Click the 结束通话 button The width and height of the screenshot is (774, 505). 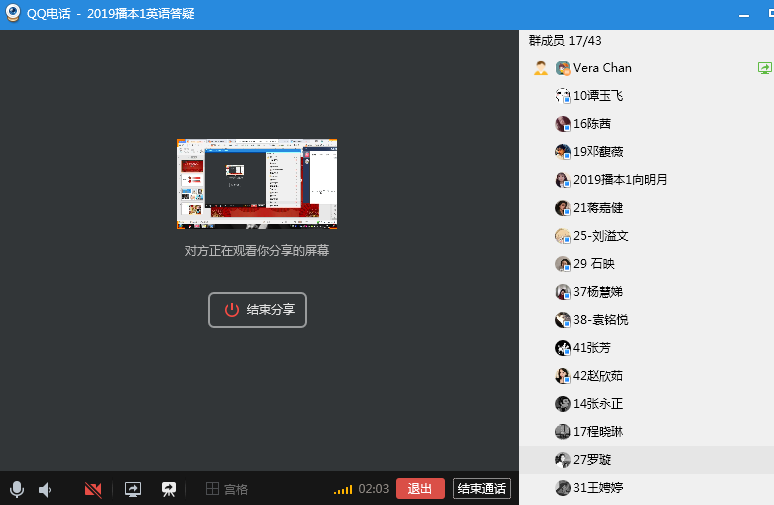click(x=482, y=489)
